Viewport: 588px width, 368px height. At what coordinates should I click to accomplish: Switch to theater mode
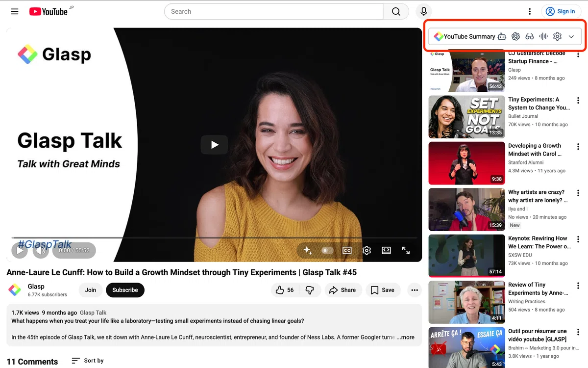386,250
